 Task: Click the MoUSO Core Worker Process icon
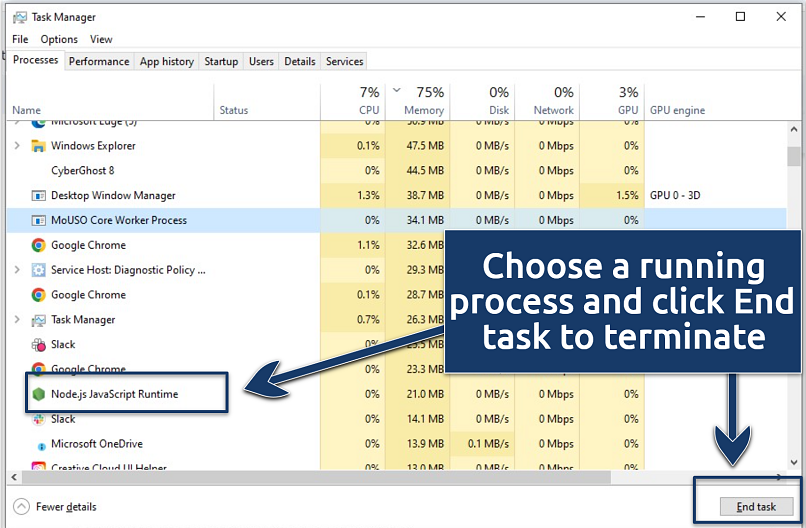(39, 221)
